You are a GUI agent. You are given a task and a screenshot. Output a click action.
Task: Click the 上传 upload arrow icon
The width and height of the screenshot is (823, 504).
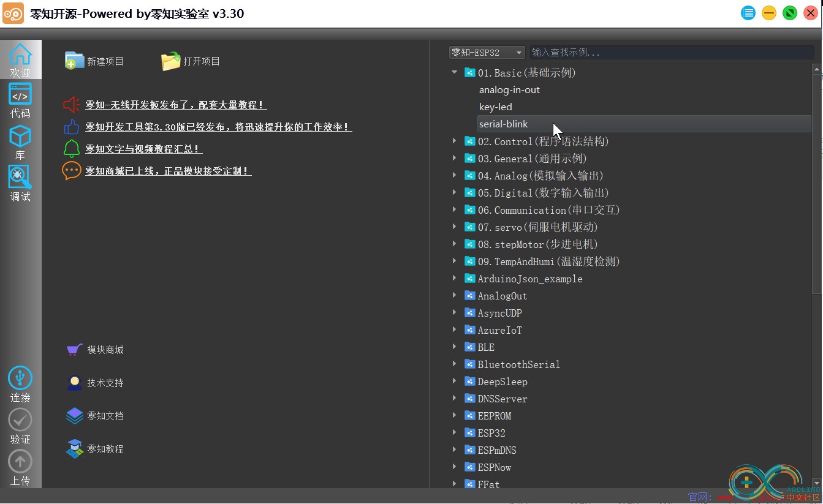click(x=20, y=461)
